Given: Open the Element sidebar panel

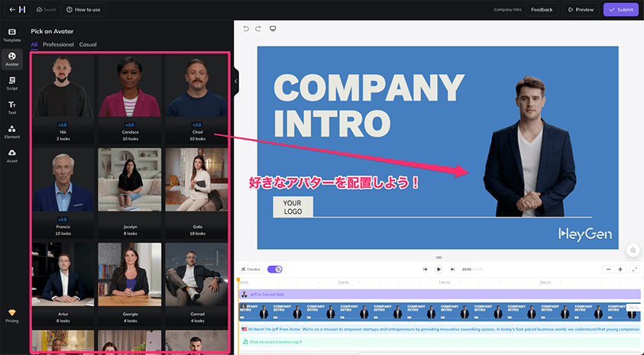Looking at the screenshot, I should (12, 132).
